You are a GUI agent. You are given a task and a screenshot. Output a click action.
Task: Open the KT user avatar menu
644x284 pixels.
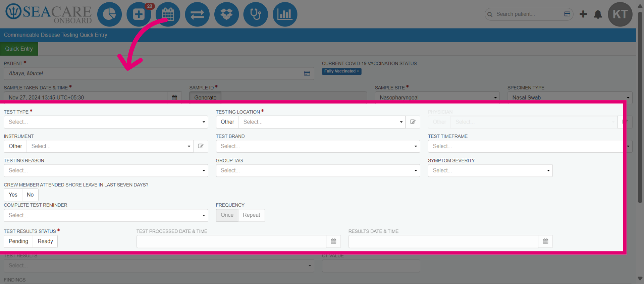pos(620,14)
